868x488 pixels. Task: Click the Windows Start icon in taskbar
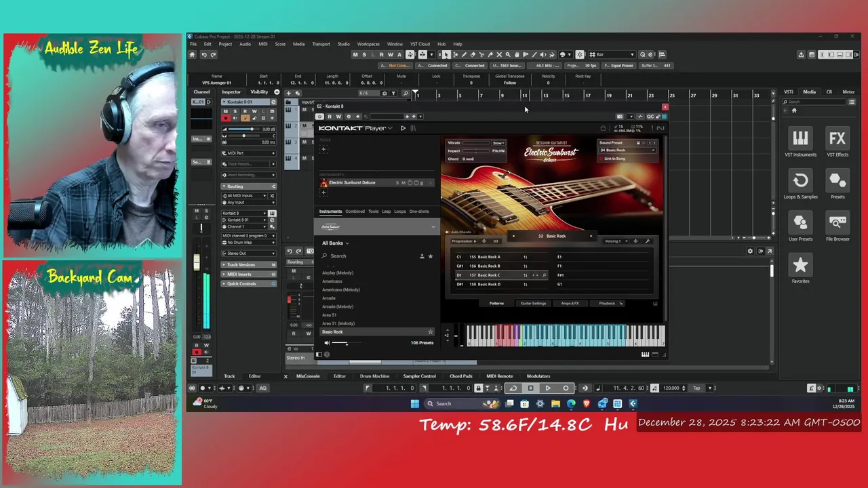click(x=414, y=404)
